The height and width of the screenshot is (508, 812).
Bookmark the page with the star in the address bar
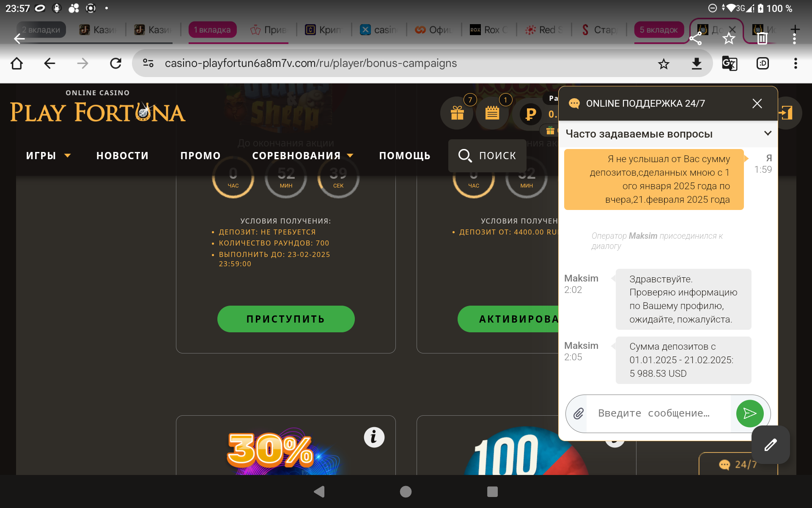click(664, 63)
